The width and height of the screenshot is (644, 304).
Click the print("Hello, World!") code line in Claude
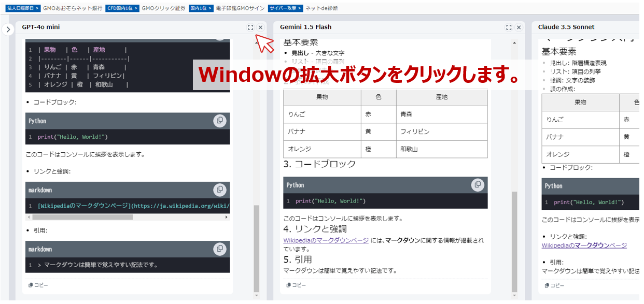[589, 202]
